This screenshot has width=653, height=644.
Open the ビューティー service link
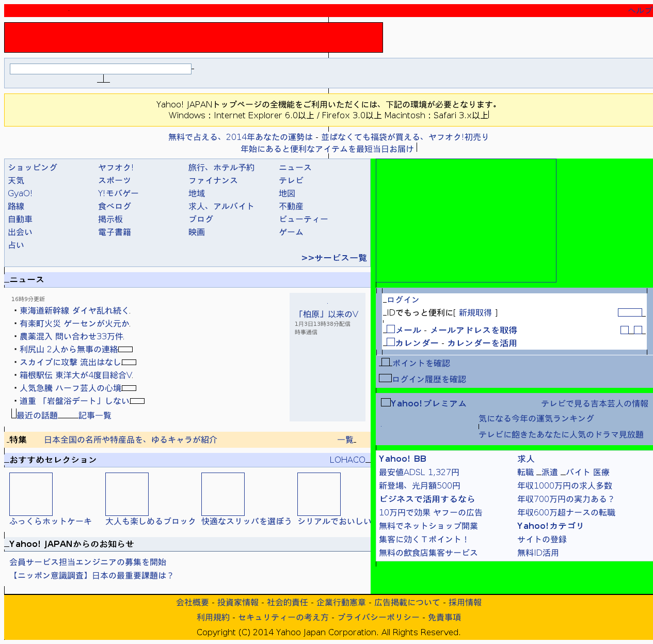pyautogui.click(x=304, y=219)
